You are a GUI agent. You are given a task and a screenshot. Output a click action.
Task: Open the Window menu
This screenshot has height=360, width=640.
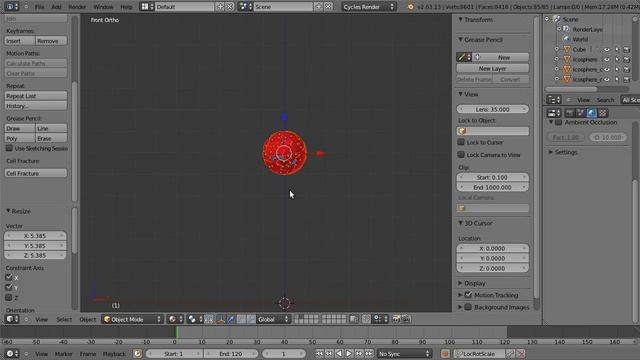103,7
